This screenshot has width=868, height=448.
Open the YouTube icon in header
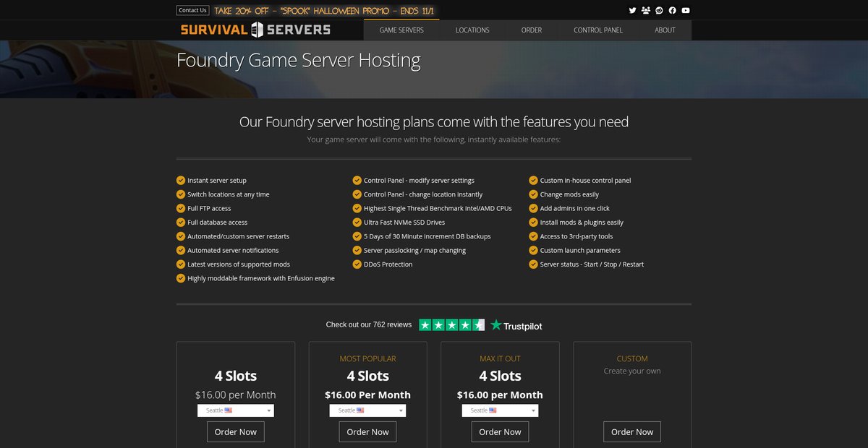(x=686, y=10)
